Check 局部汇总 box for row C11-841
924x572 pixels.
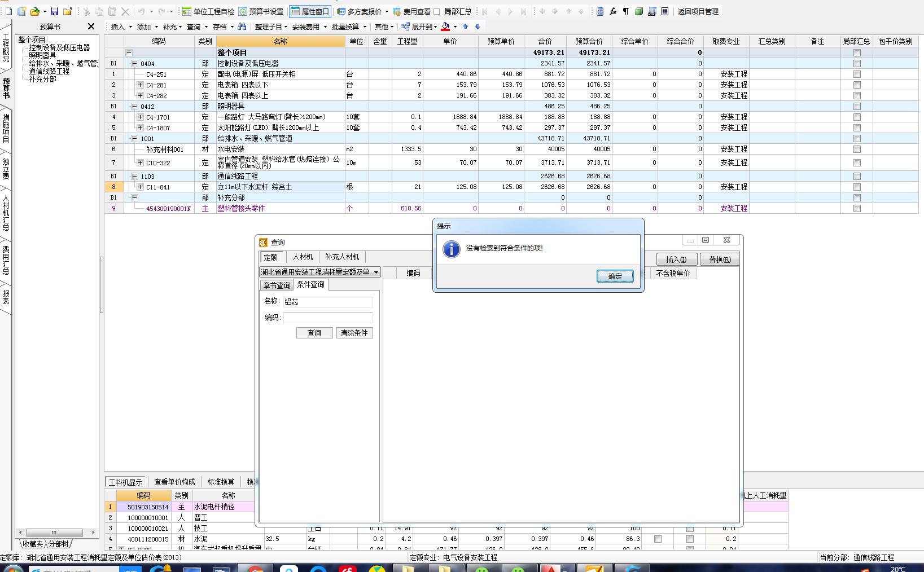coord(857,187)
